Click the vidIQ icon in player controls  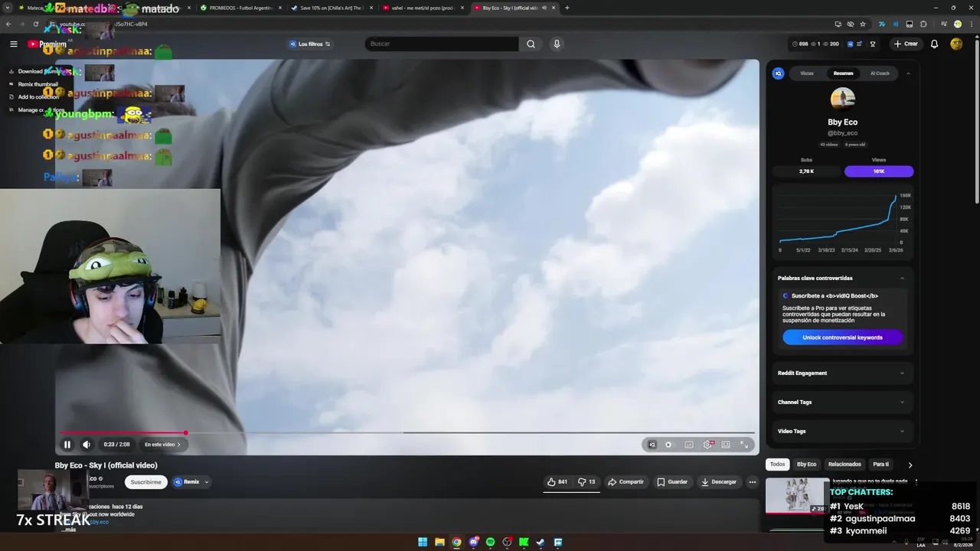click(652, 445)
